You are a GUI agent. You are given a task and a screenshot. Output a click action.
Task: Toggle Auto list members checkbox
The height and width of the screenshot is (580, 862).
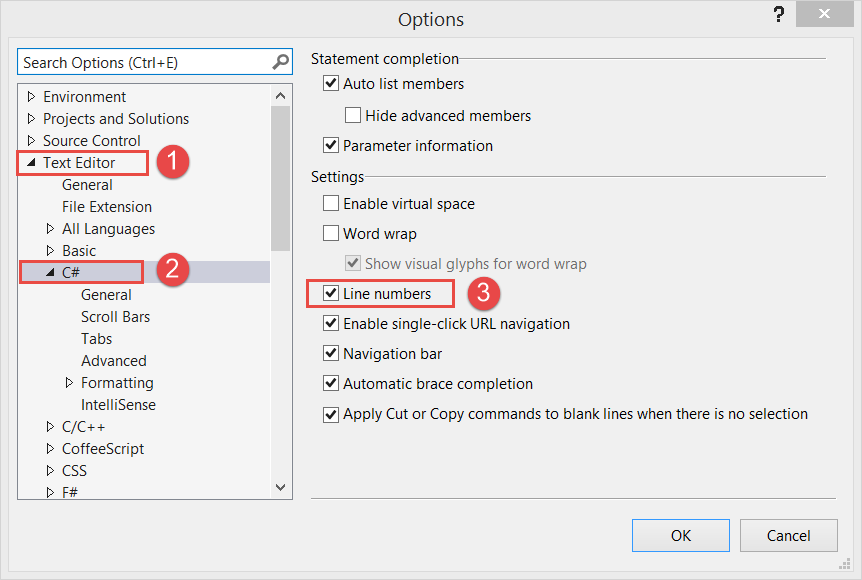(x=330, y=84)
